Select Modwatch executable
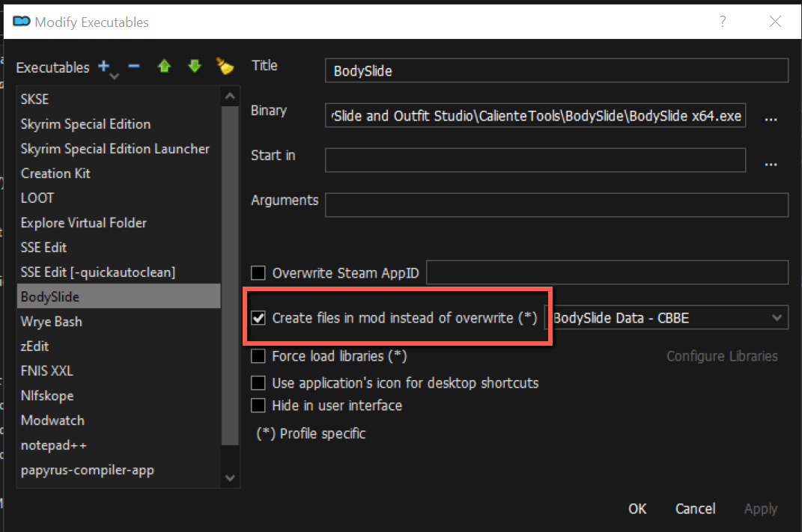Viewport: 802px width, 532px height. tap(118, 420)
